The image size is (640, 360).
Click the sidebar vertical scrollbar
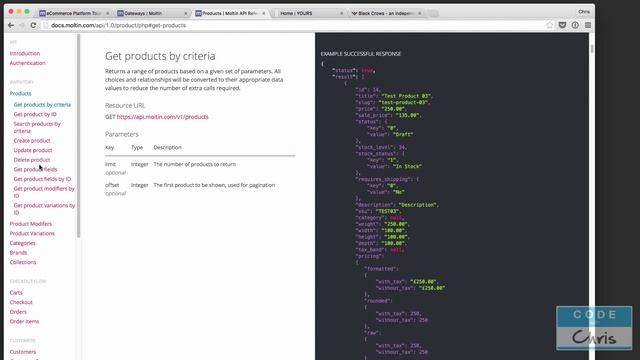pyautogui.click(x=78, y=136)
